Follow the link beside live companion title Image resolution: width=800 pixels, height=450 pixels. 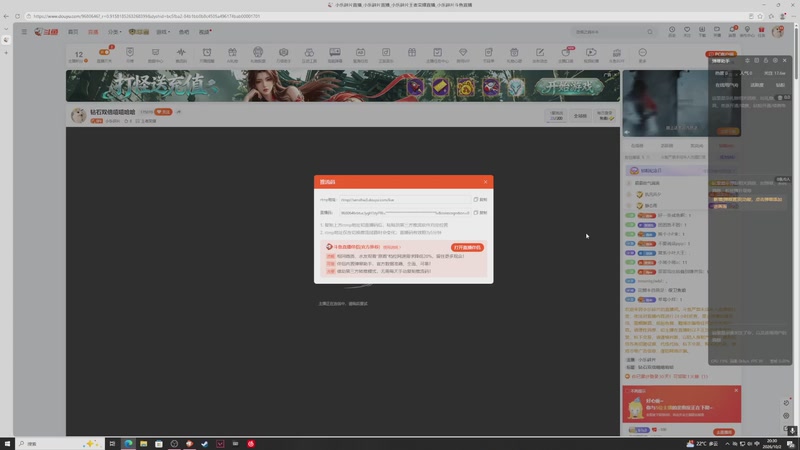pos(391,247)
